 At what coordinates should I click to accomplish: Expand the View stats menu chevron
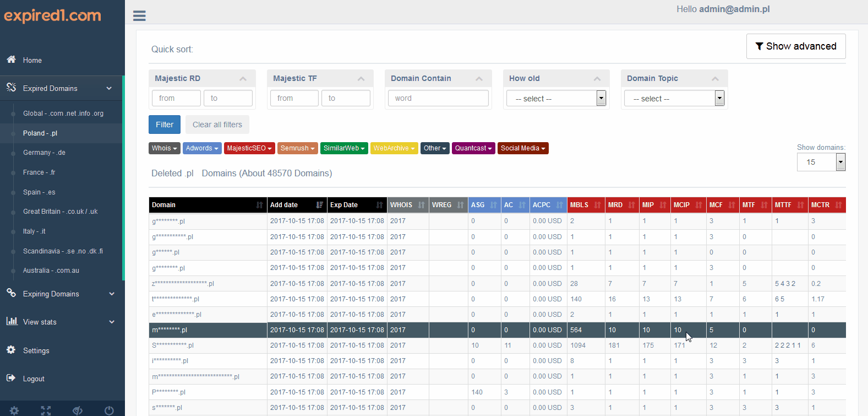[x=112, y=322]
